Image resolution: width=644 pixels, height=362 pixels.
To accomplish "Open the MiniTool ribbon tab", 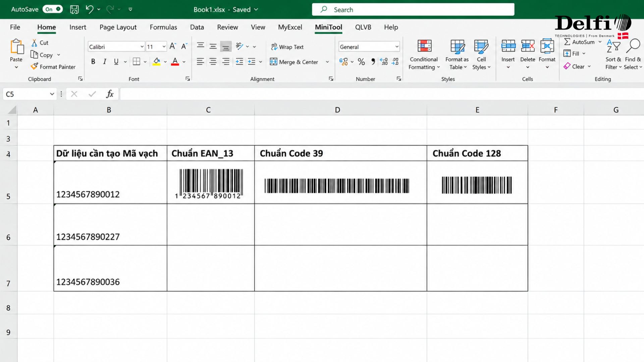I will pos(328,27).
